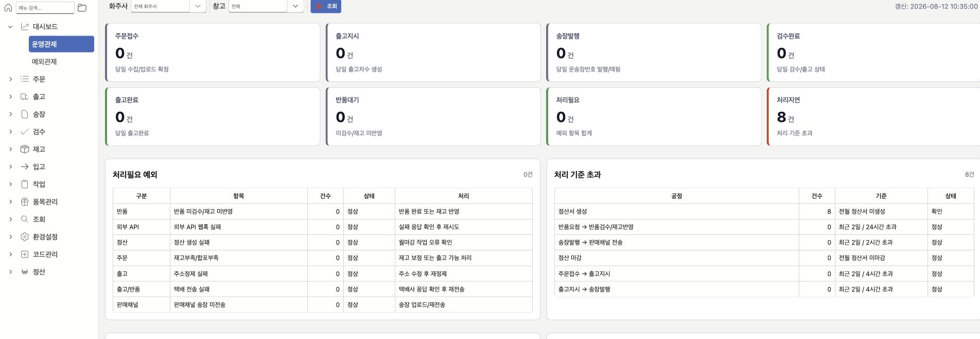
Task: Expand the 작업 menu chevron
Action: pos(10,184)
